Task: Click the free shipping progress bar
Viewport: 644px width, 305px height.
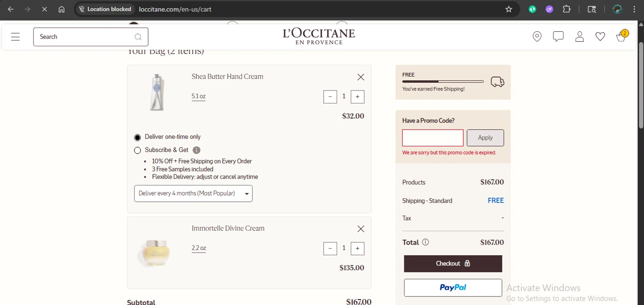Action: [443, 82]
